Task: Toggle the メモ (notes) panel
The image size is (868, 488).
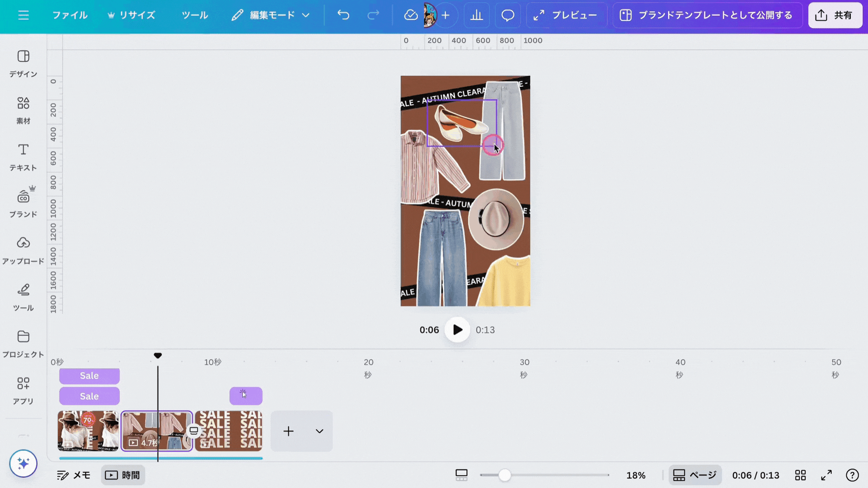Action: point(74,475)
